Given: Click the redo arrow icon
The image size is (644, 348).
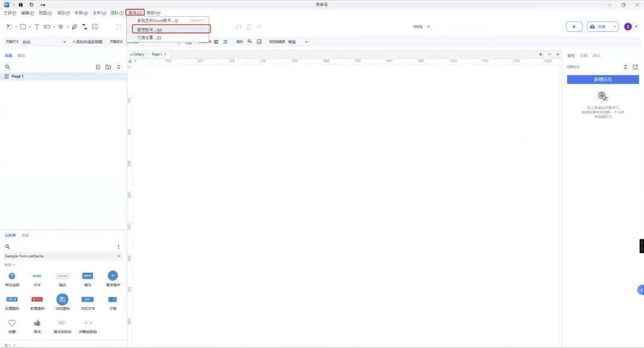Looking at the screenshot, I should pos(43,5).
